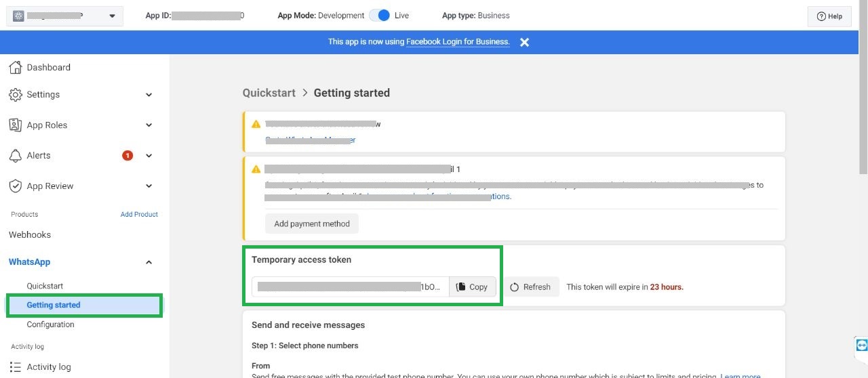Screen dimensions: 868x378
Task: Click the Activity log list icon
Action: (x=16, y=367)
